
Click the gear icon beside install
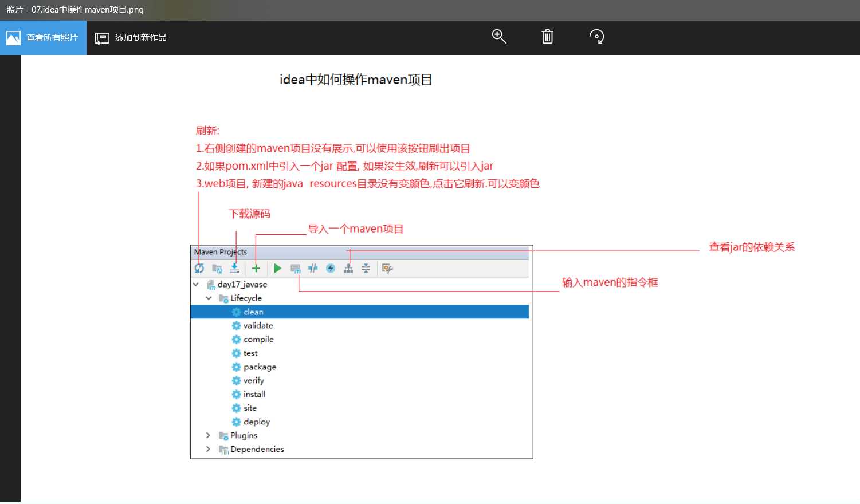pos(236,394)
